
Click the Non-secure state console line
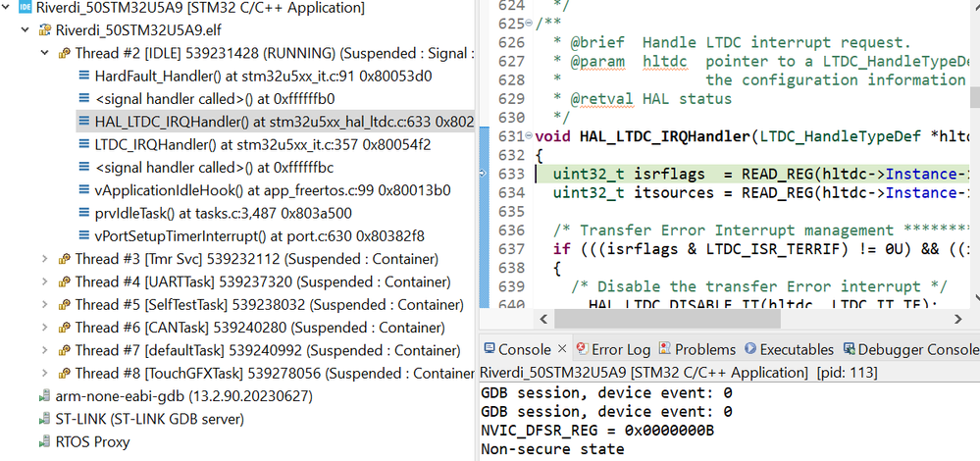click(x=552, y=449)
